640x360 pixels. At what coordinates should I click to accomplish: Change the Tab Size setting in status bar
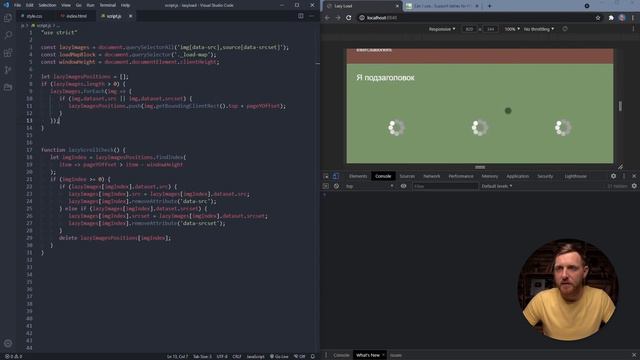tap(202, 356)
